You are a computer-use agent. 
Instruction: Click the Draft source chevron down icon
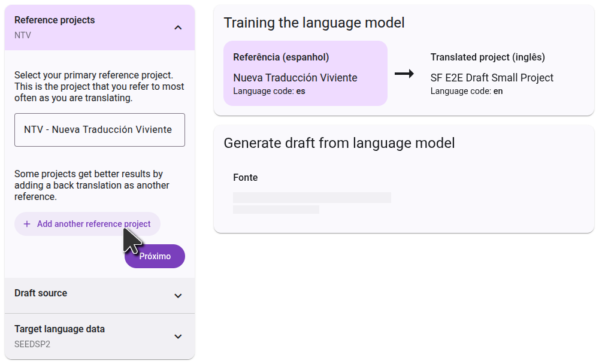point(178,296)
